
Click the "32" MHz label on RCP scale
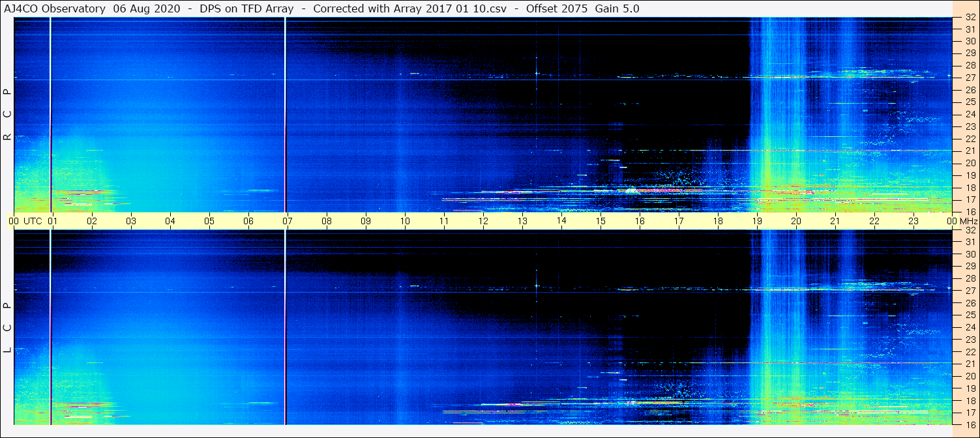tap(970, 18)
